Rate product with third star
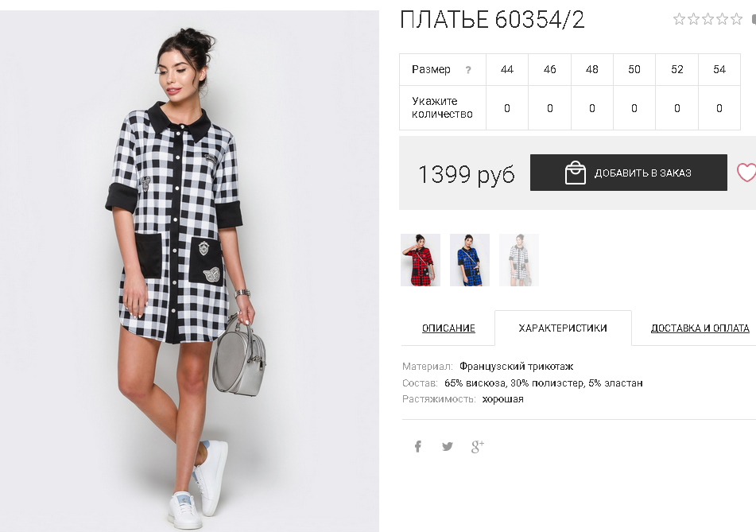Screen dimensions: 756x532 click(708, 19)
